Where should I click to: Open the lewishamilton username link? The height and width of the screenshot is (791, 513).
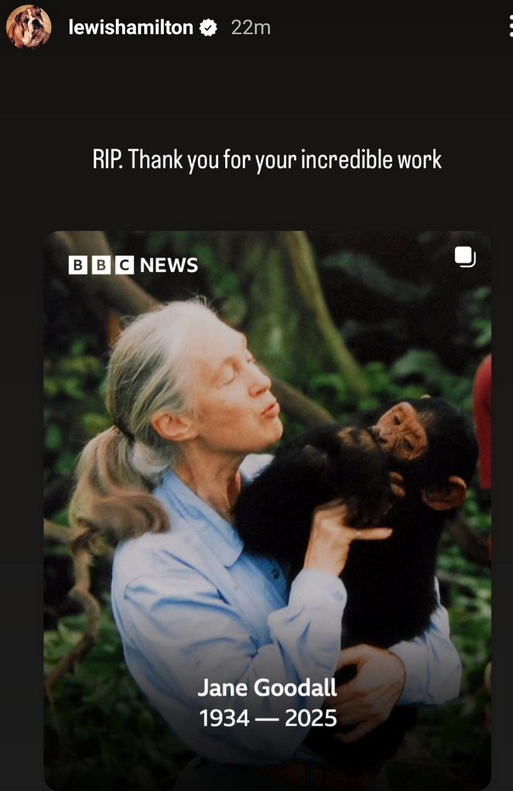coord(131,27)
